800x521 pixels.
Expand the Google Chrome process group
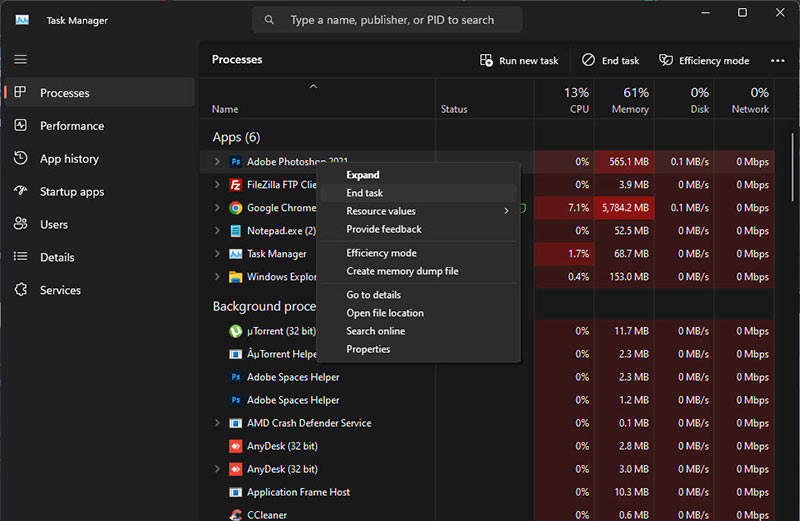tap(217, 208)
